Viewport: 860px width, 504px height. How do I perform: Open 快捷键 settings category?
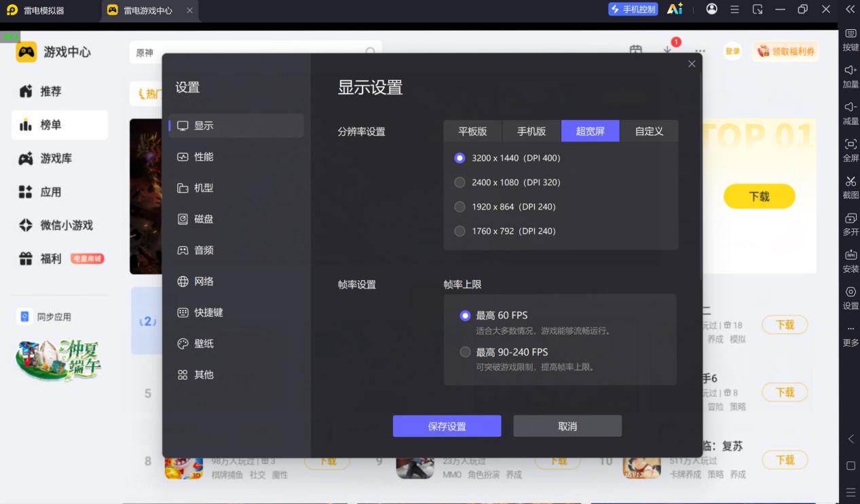[236, 313]
